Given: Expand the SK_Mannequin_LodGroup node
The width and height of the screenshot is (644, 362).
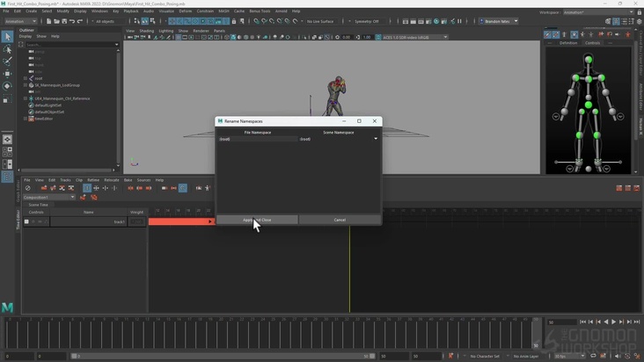Looking at the screenshot, I should 26,85.
